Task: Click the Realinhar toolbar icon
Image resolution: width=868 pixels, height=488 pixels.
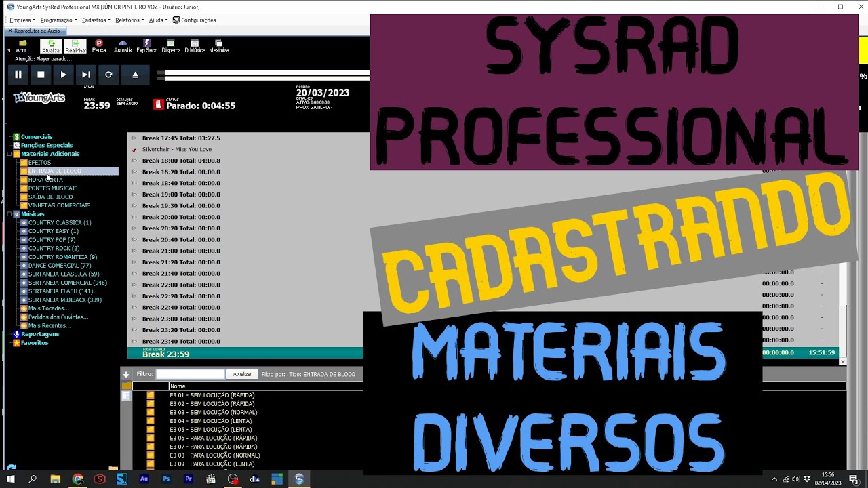Action: [75, 46]
